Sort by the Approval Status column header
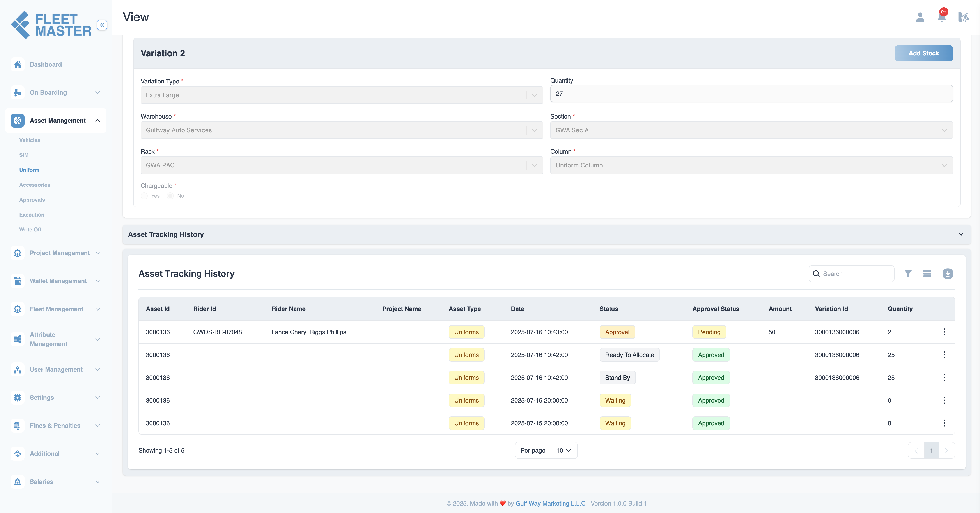This screenshot has width=980, height=513. pos(716,309)
